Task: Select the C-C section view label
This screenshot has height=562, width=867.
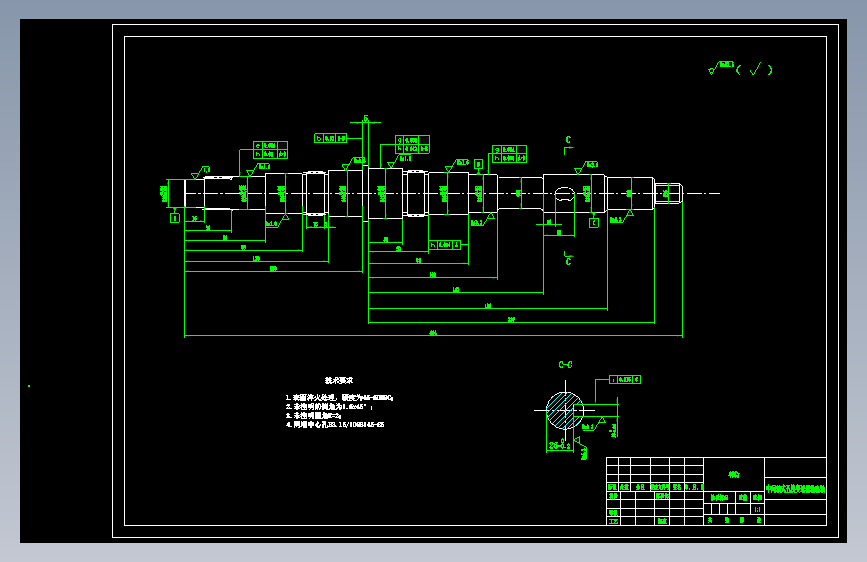Action: (565, 365)
